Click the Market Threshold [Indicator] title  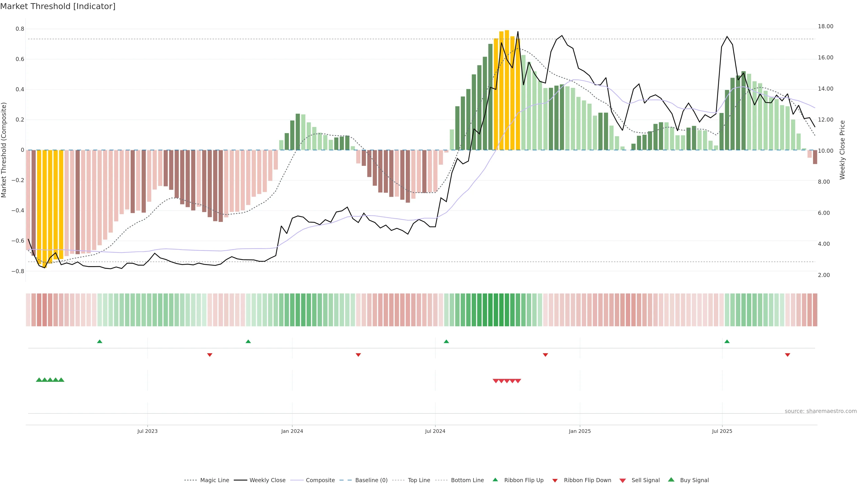point(58,6)
